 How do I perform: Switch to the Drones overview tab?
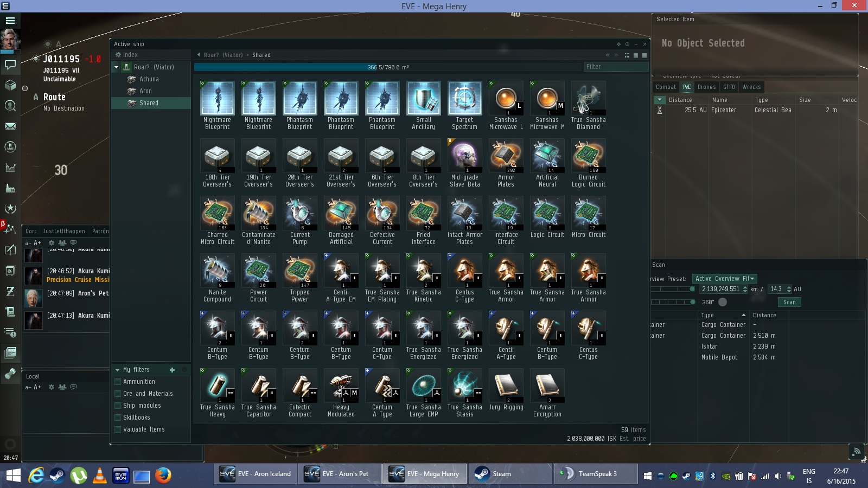click(x=706, y=87)
